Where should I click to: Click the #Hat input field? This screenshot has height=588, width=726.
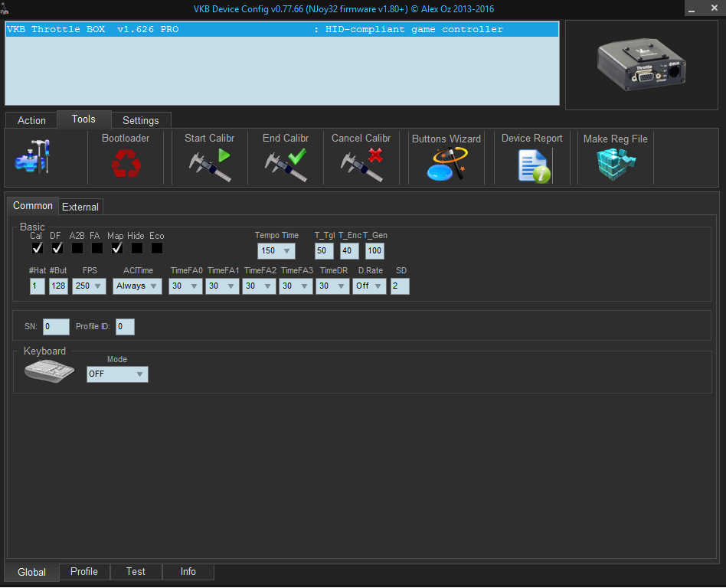click(x=38, y=286)
